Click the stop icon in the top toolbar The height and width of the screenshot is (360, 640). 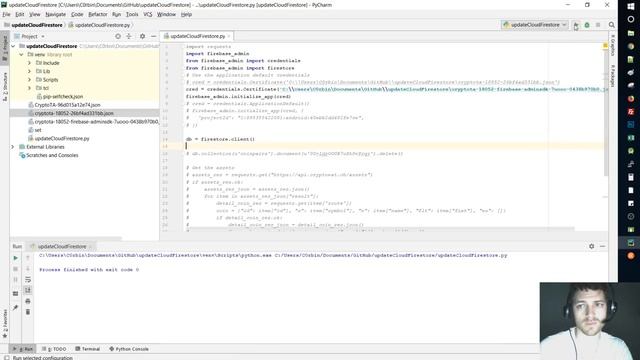[598, 25]
